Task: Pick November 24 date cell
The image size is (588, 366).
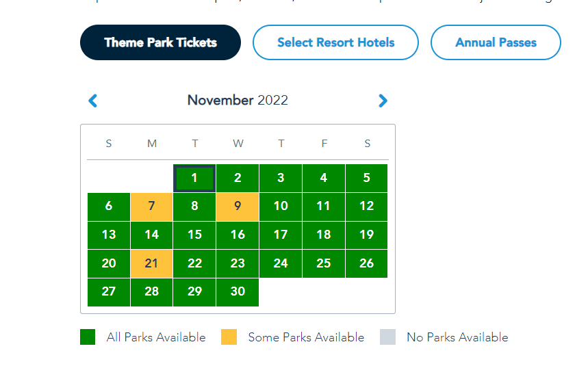Action: tap(281, 263)
